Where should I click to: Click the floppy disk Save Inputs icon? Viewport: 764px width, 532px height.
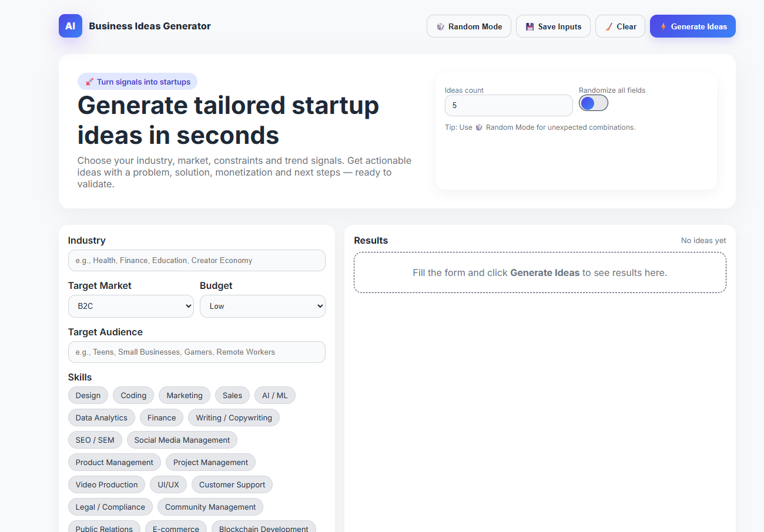530,26
